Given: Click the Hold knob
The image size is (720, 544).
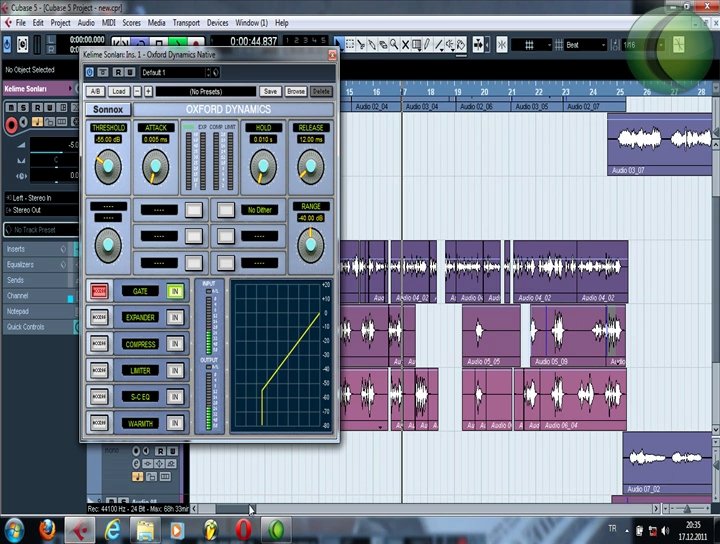Looking at the screenshot, I should (x=263, y=167).
